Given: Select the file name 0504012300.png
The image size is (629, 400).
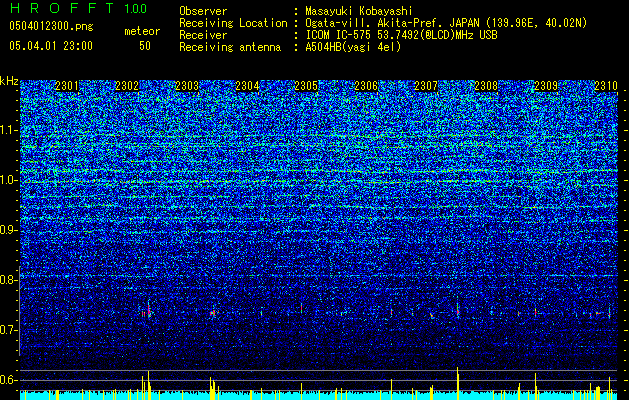Looking at the screenshot, I should pos(51,26).
